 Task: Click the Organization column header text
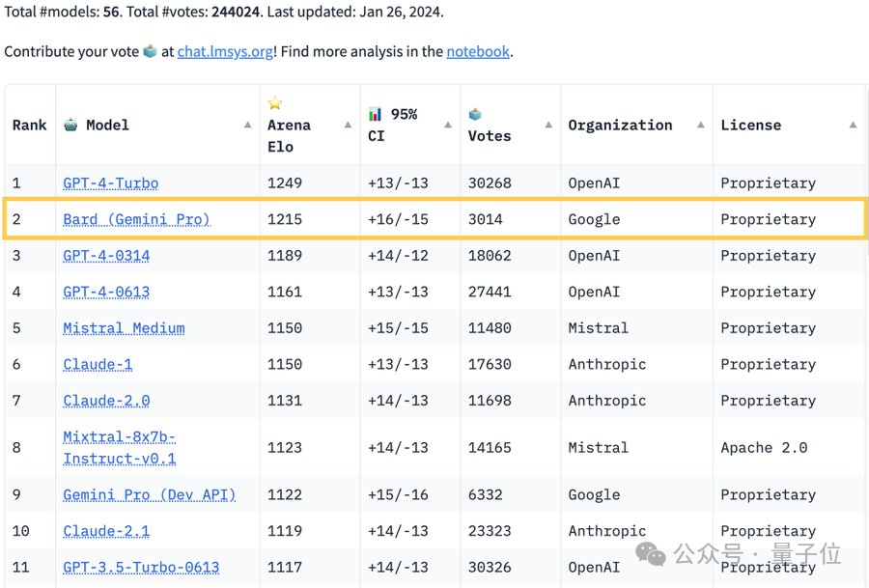(620, 126)
